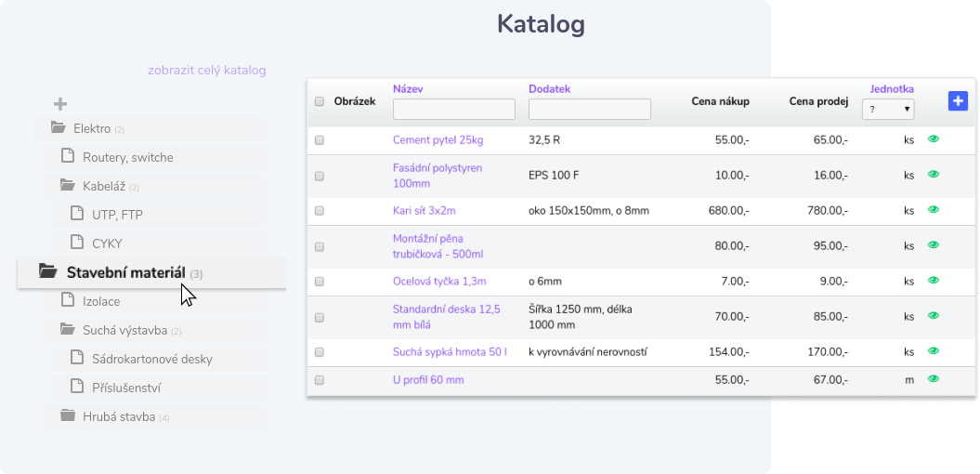Select the Ocelová tyčka 1,3m row checkbox
The height and width of the screenshot is (474, 980).
click(x=320, y=282)
